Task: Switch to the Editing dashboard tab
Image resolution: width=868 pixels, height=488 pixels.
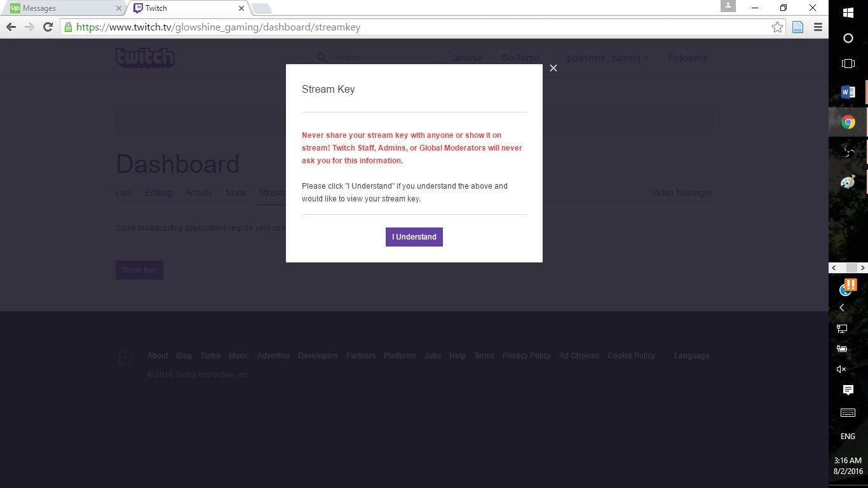Action: 158,193
